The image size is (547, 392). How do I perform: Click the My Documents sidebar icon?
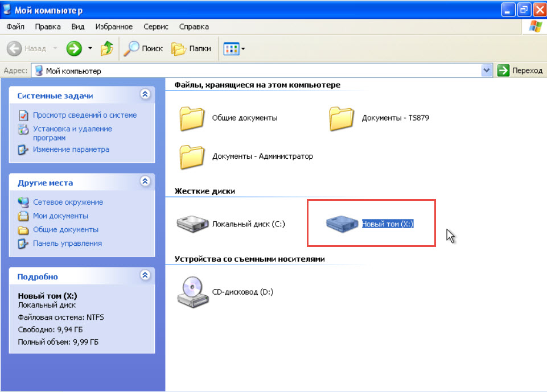23,216
